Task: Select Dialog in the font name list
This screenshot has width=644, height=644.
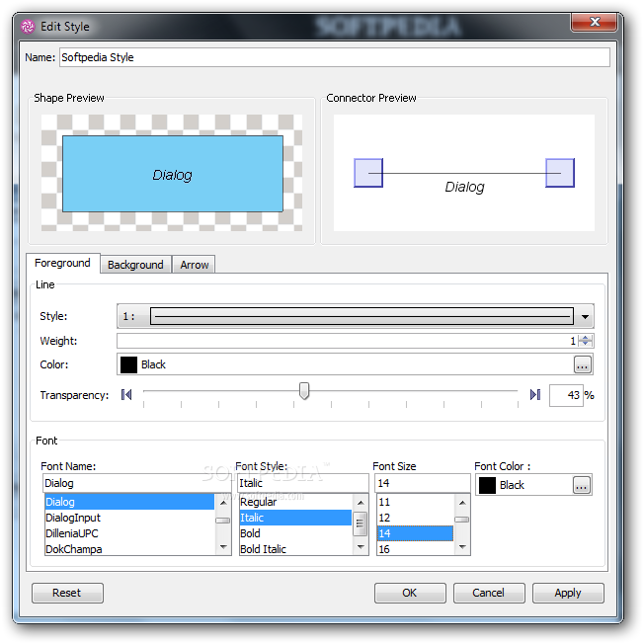Action: [129, 502]
